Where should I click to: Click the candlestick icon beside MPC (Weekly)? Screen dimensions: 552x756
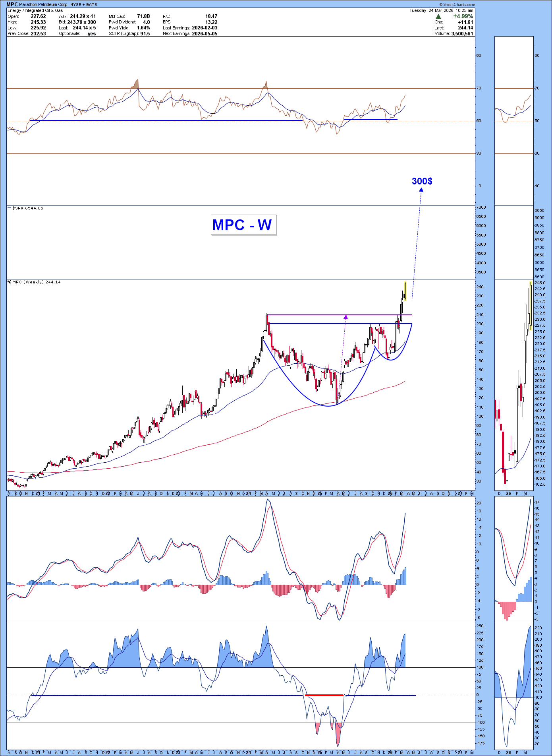[10, 282]
